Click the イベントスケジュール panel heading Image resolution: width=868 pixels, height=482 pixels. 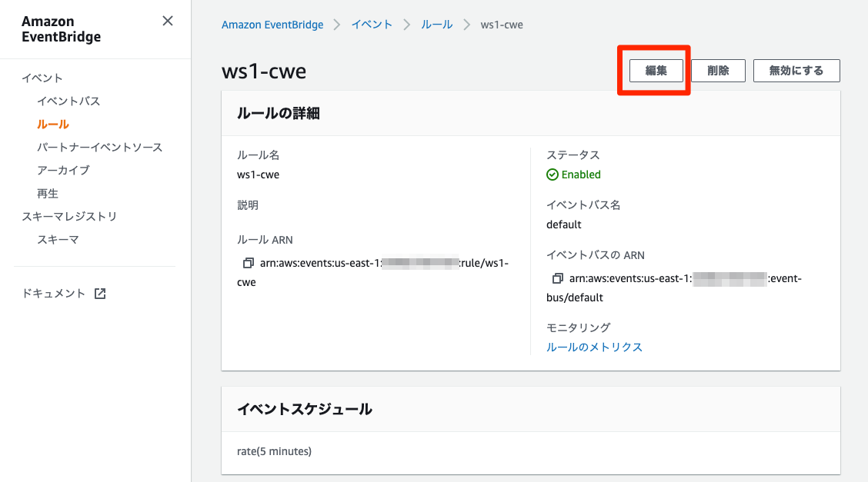(305, 409)
